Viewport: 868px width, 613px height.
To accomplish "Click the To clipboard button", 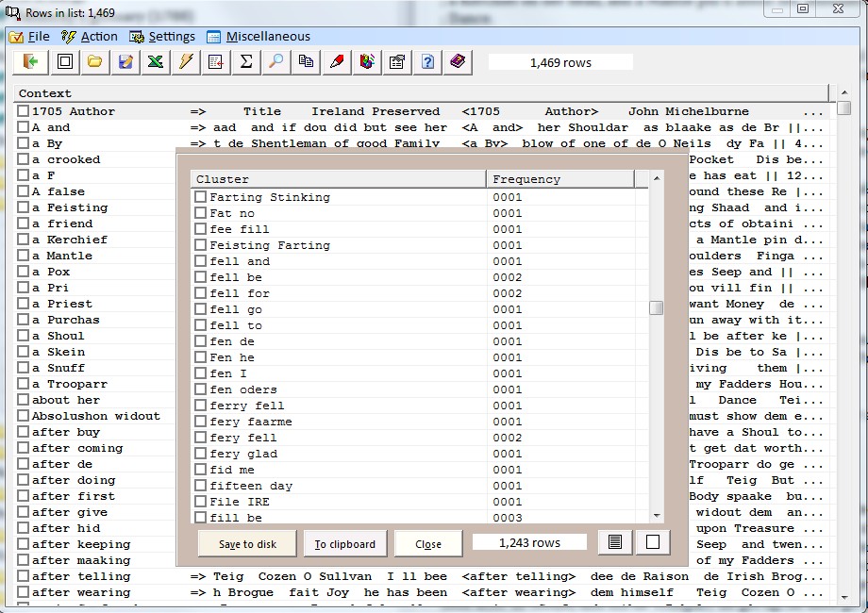I will (345, 544).
